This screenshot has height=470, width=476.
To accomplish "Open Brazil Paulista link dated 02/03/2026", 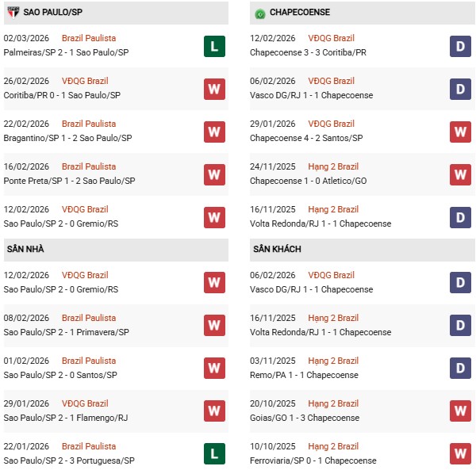I will 89,38.
